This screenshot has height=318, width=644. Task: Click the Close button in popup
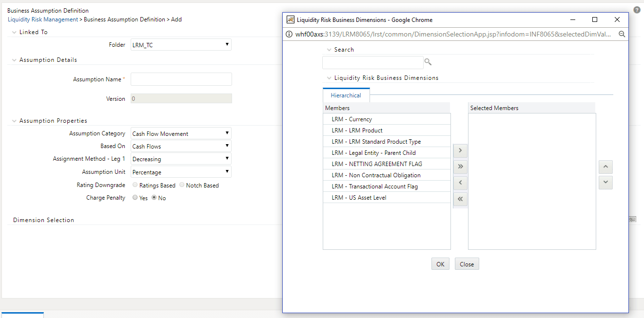tap(467, 264)
